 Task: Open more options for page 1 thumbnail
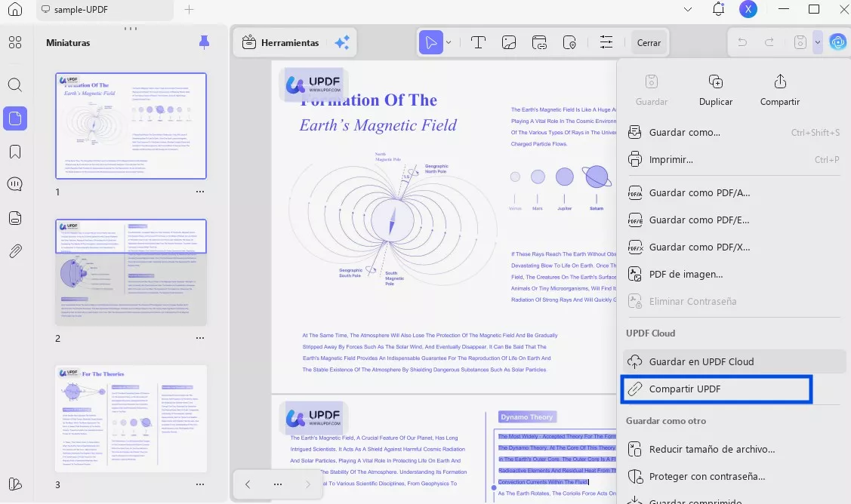coord(199,192)
